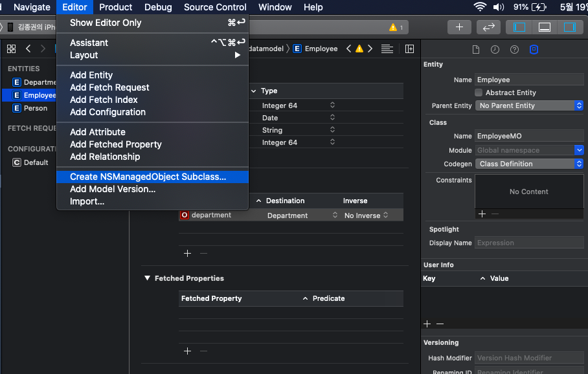
Task: Go forward in editor history
Action: 43,49
